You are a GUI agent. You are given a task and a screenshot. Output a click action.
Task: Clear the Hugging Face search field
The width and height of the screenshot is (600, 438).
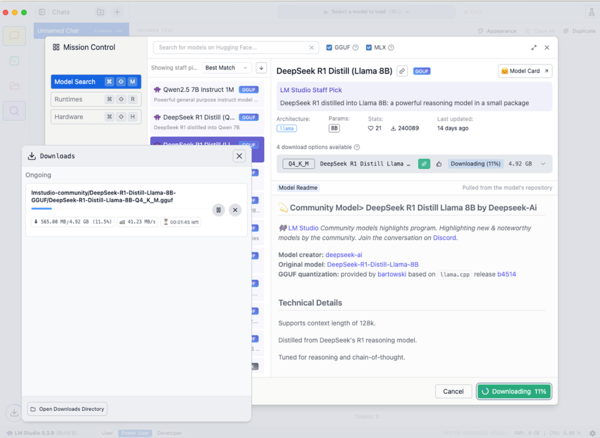[x=311, y=47]
